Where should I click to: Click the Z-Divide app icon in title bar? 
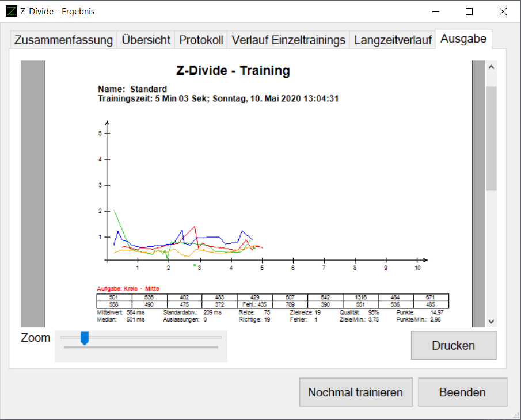pos(11,12)
